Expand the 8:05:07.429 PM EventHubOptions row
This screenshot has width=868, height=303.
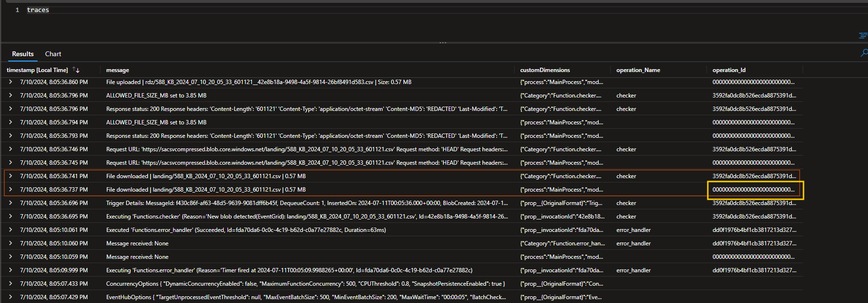[11, 297]
